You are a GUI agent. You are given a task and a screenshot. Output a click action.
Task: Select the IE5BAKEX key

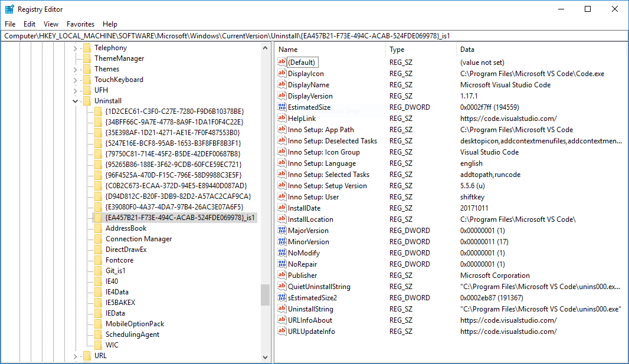coord(120,303)
